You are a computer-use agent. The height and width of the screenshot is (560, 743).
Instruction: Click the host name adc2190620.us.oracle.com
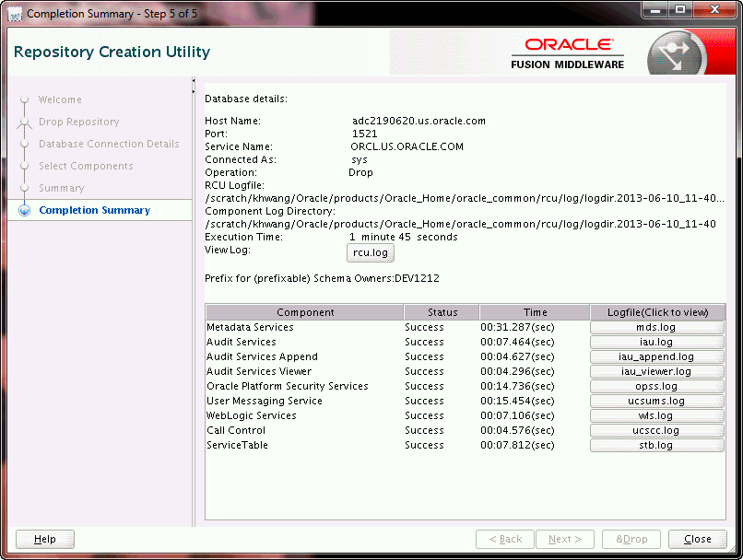pos(419,121)
